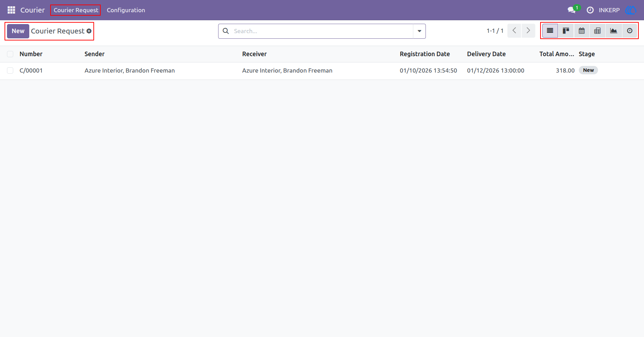Sort by the Total Amount column

click(557, 54)
